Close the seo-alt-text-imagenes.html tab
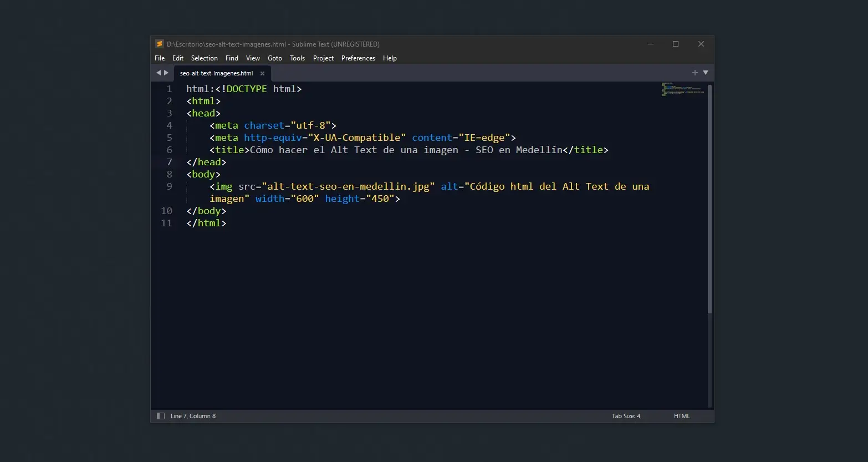This screenshot has width=868, height=462. pos(262,73)
